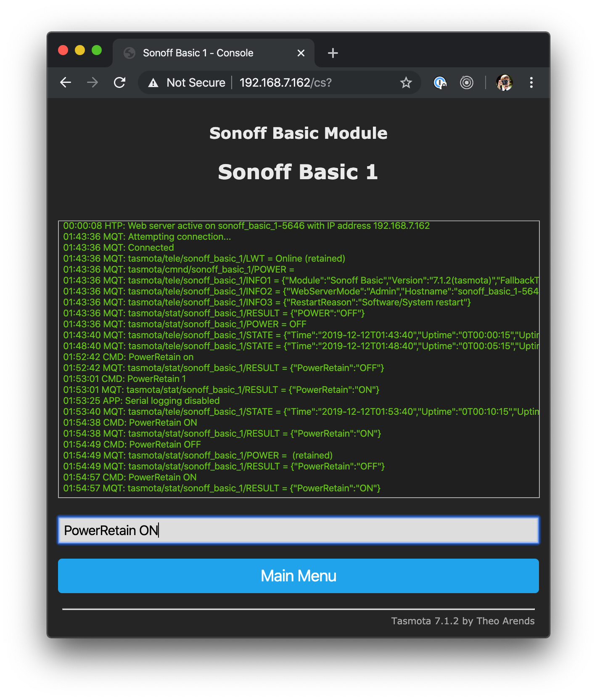Click the 01:43:40 STATE log line
The height and width of the screenshot is (700, 597).
pyautogui.click(x=301, y=335)
